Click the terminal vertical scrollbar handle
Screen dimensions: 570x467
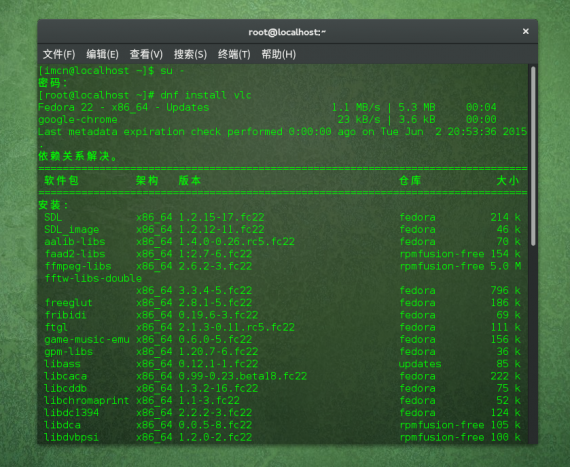[x=533, y=156]
